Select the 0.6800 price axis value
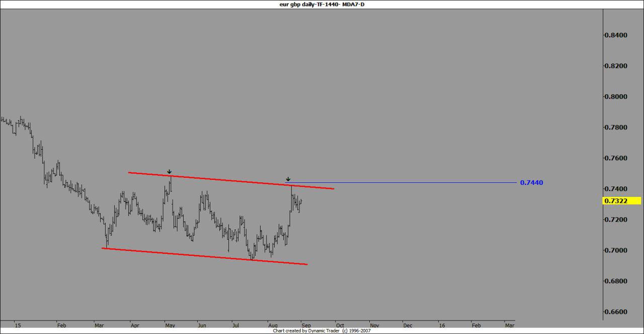 pos(616,281)
